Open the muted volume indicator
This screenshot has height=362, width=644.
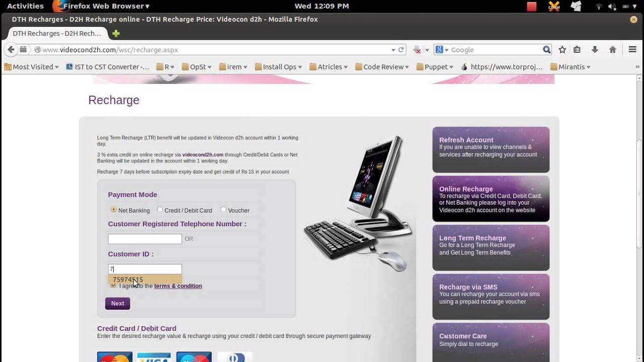tap(612, 7)
